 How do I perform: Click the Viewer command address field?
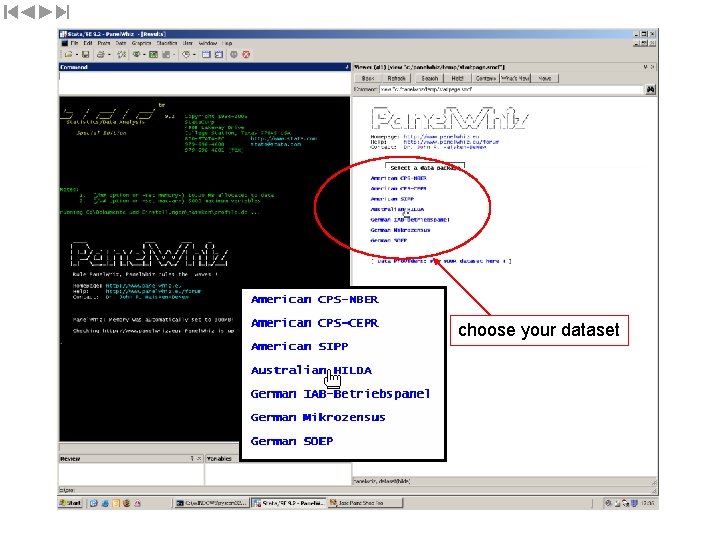[511, 90]
